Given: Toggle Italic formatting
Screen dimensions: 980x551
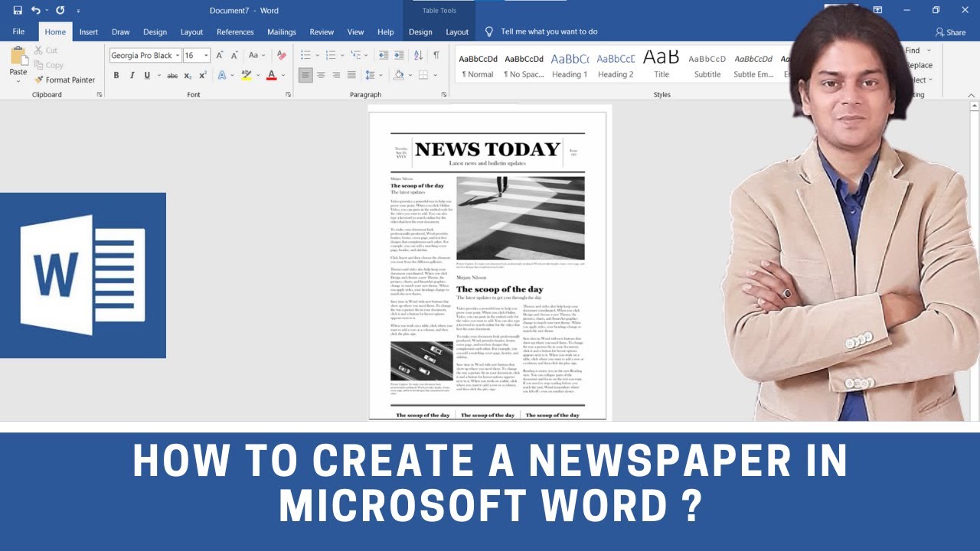Looking at the screenshot, I should [132, 75].
